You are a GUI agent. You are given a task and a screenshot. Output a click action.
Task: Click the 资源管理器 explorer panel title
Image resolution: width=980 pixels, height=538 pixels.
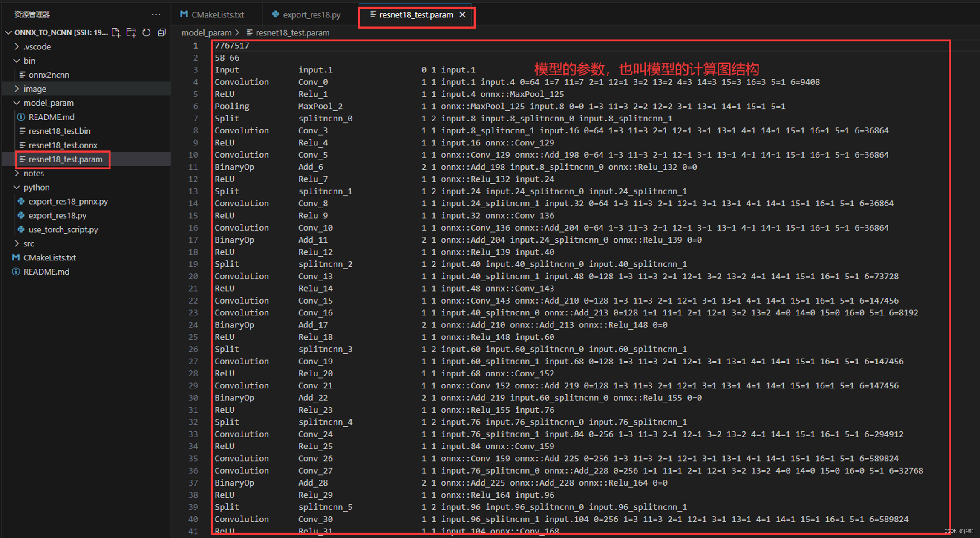pyautogui.click(x=32, y=14)
